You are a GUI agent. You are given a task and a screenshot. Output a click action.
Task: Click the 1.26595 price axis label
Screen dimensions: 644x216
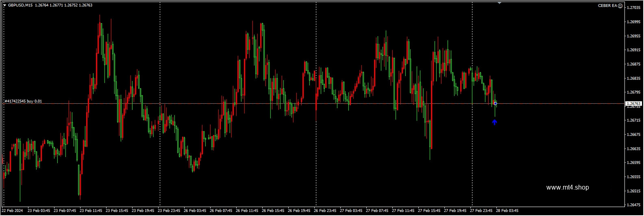tap(633, 163)
